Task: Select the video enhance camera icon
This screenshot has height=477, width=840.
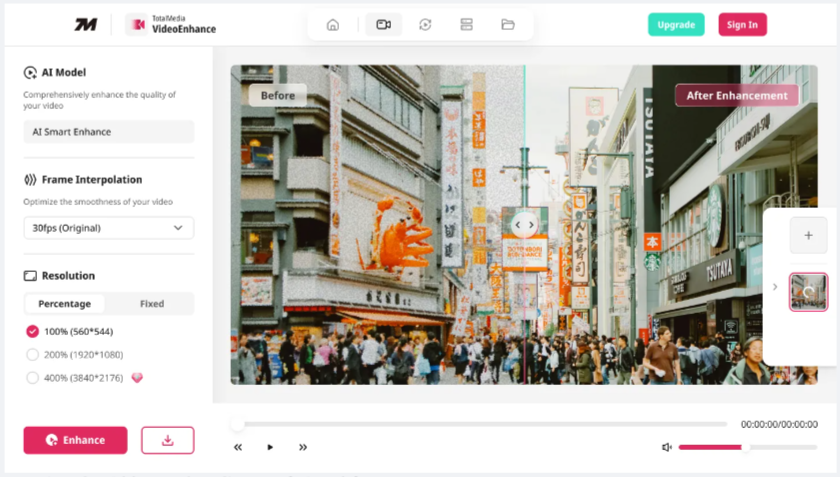Action: [383, 25]
